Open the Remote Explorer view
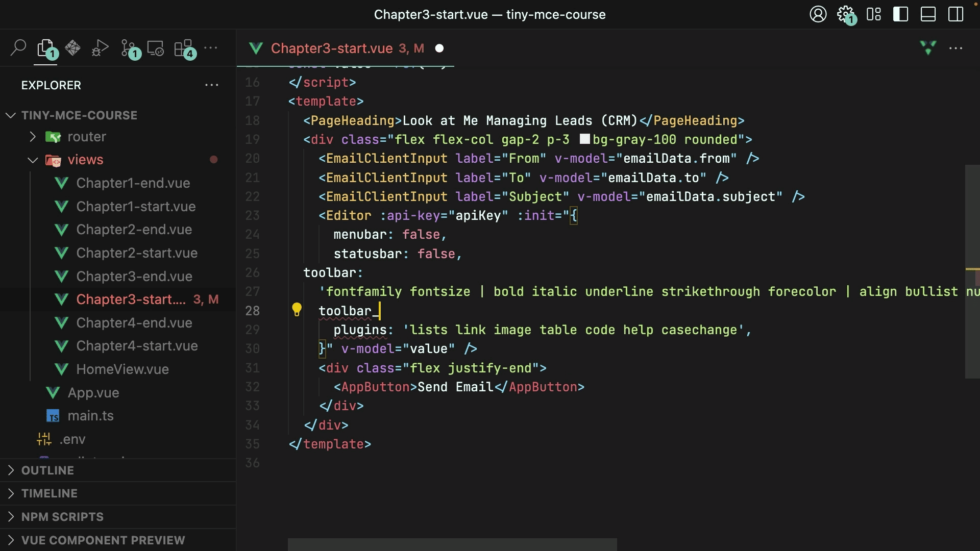Screen dimensions: 980x551 (x=156, y=48)
